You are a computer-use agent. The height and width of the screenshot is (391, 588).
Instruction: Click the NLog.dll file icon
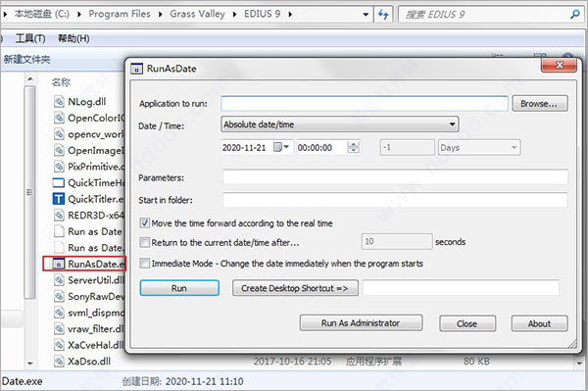coord(59,102)
